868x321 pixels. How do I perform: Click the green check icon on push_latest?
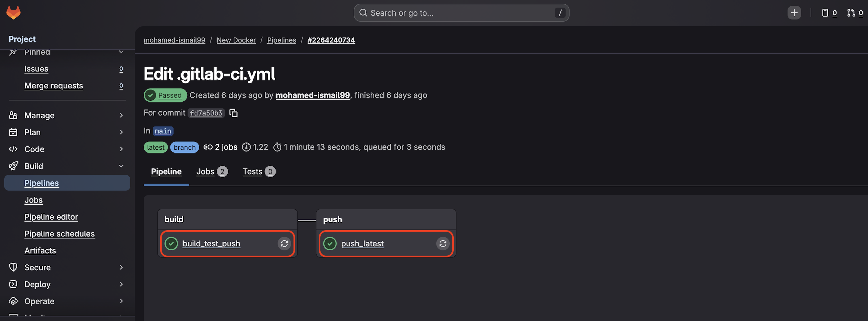point(330,243)
